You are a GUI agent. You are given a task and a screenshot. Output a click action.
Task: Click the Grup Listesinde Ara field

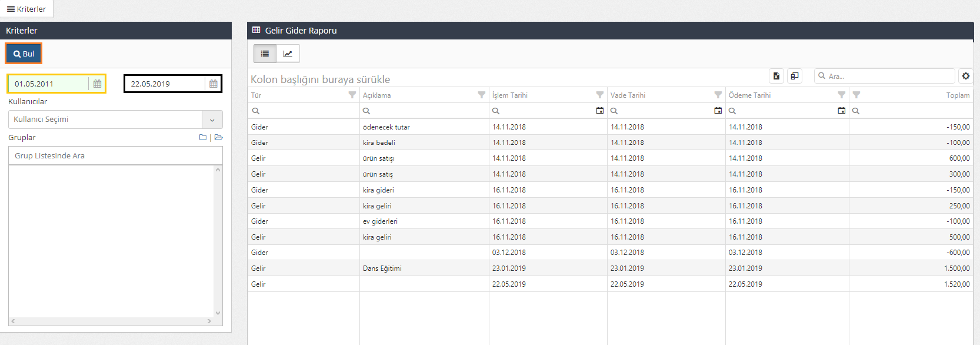pos(115,155)
